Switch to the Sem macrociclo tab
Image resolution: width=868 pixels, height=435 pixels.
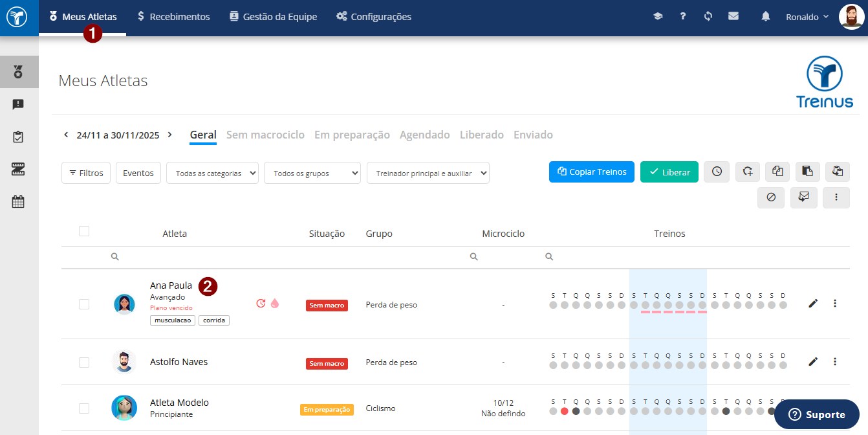pos(265,135)
